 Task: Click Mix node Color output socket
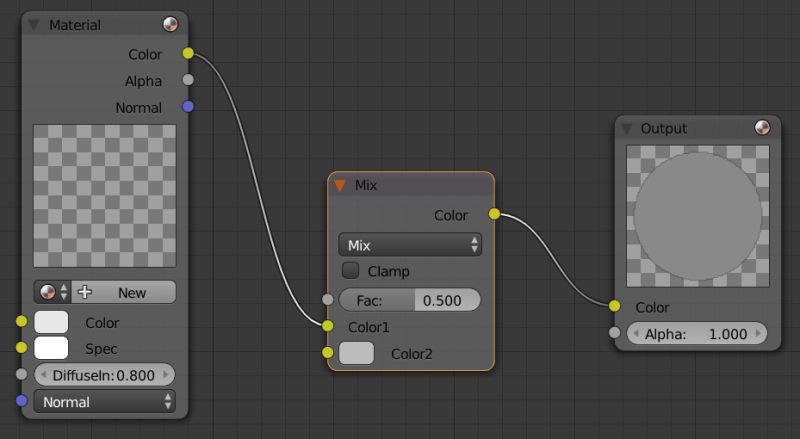494,214
